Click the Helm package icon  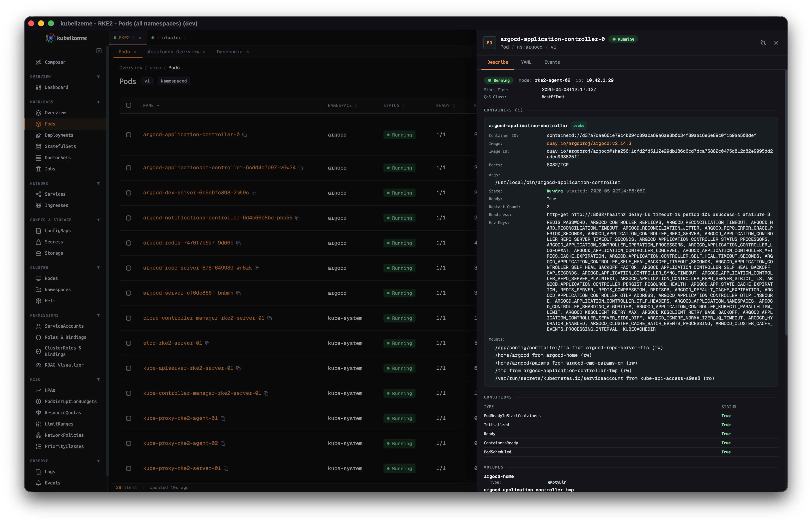38,301
